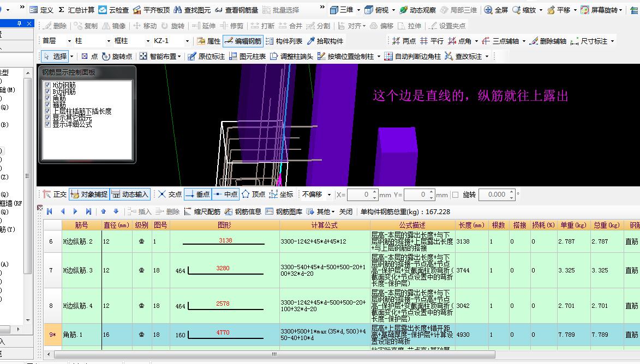Go to the last rebar record
This screenshot has height=364, width=640.
click(88, 211)
